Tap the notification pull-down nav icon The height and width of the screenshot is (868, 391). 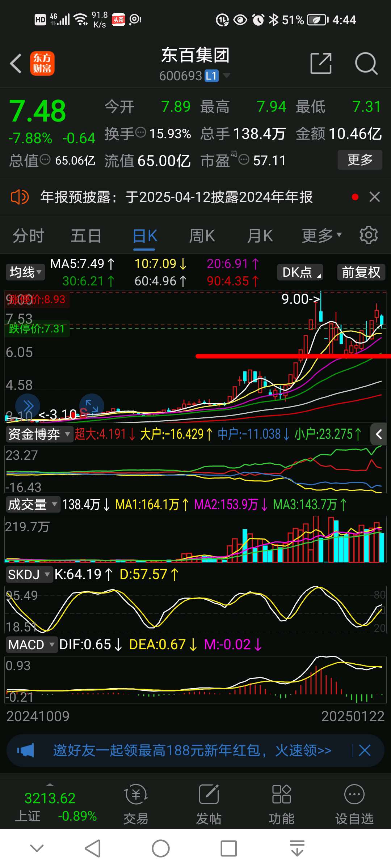297,848
